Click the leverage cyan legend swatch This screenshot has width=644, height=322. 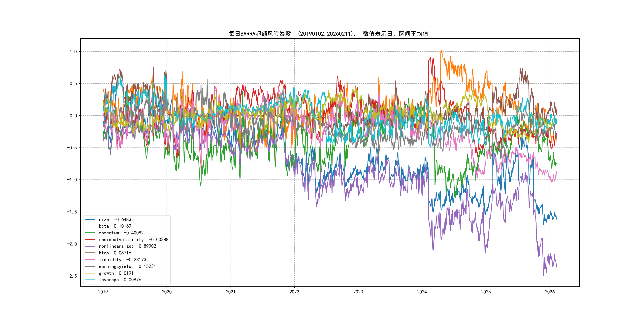[x=90, y=280]
